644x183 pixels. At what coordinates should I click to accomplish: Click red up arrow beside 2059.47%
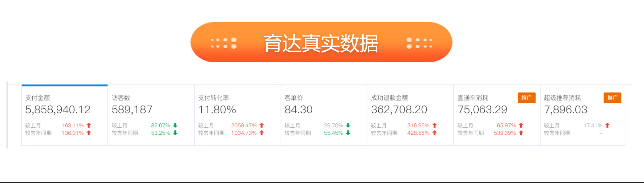(x=262, y=125)
